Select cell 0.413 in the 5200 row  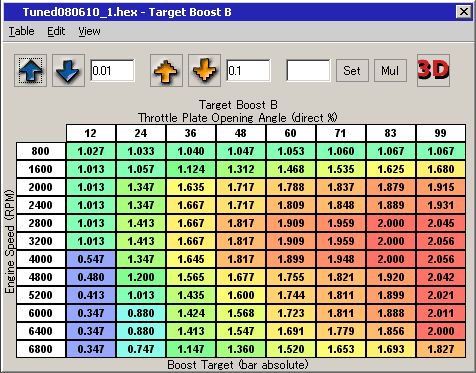point(91,295)
